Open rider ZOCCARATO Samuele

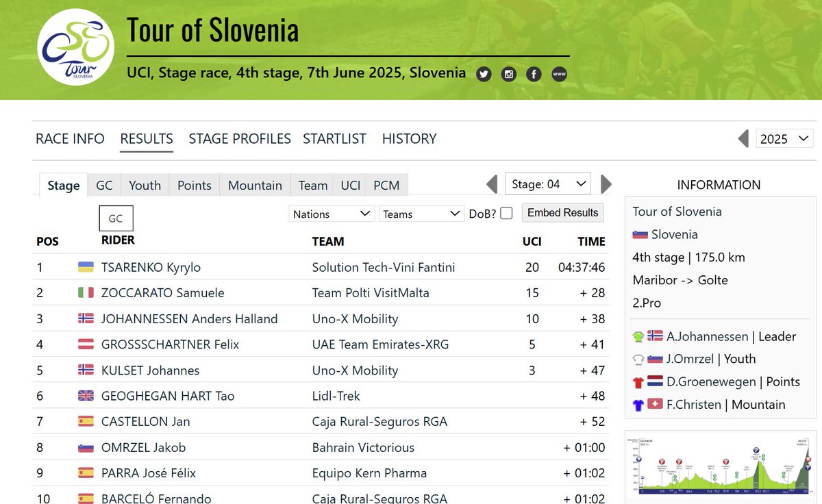click(163, 292)
